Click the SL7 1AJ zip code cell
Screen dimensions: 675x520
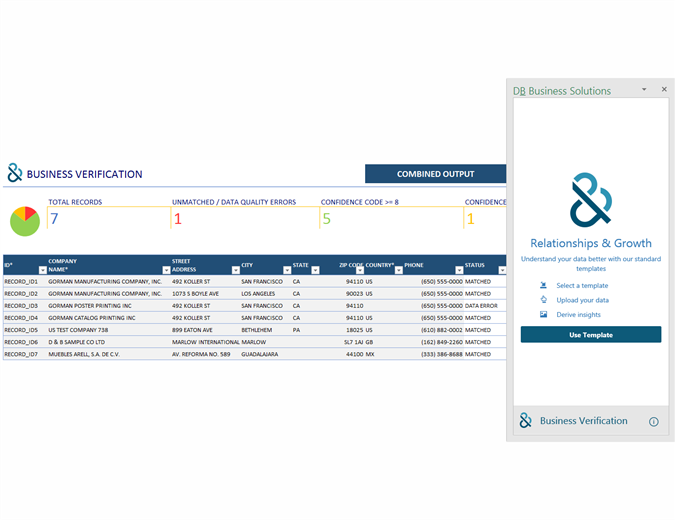pos(354,342)
